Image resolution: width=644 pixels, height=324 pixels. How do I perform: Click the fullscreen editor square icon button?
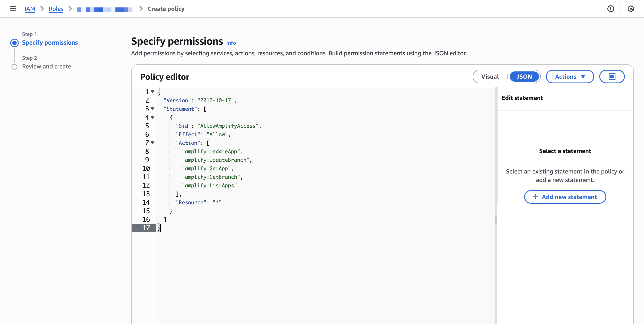pos(612,76)
